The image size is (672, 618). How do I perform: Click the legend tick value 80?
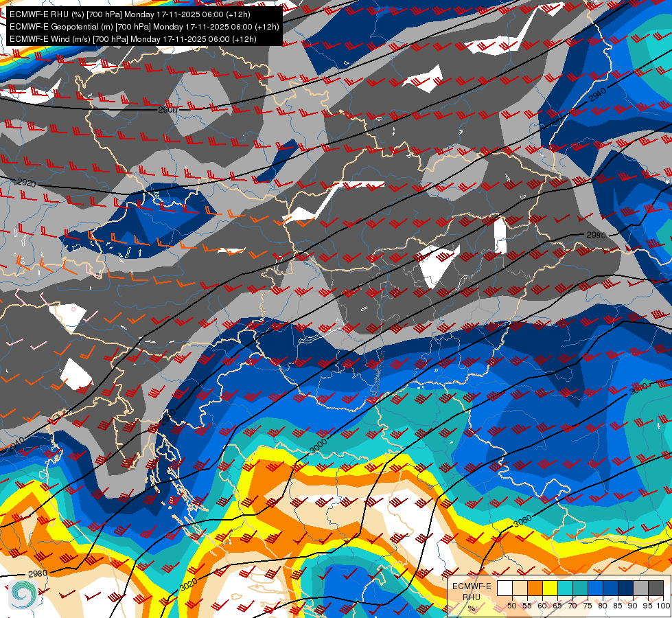[603, 606]
